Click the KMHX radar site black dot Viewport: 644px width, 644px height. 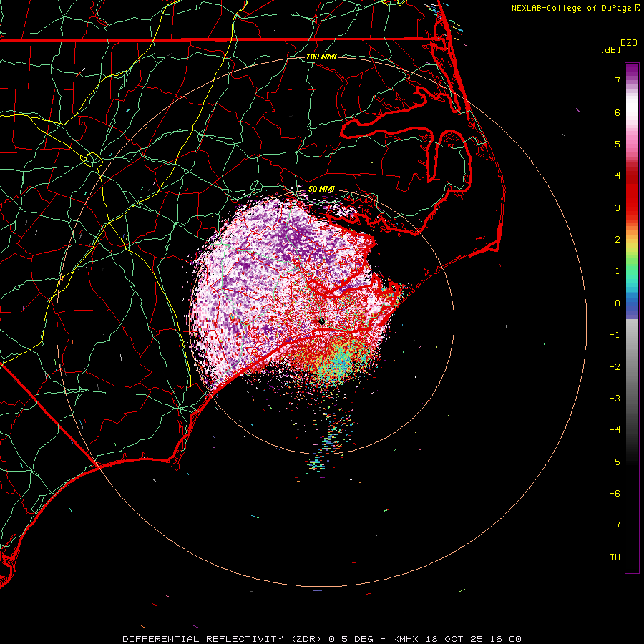click(x=321, y=321)
